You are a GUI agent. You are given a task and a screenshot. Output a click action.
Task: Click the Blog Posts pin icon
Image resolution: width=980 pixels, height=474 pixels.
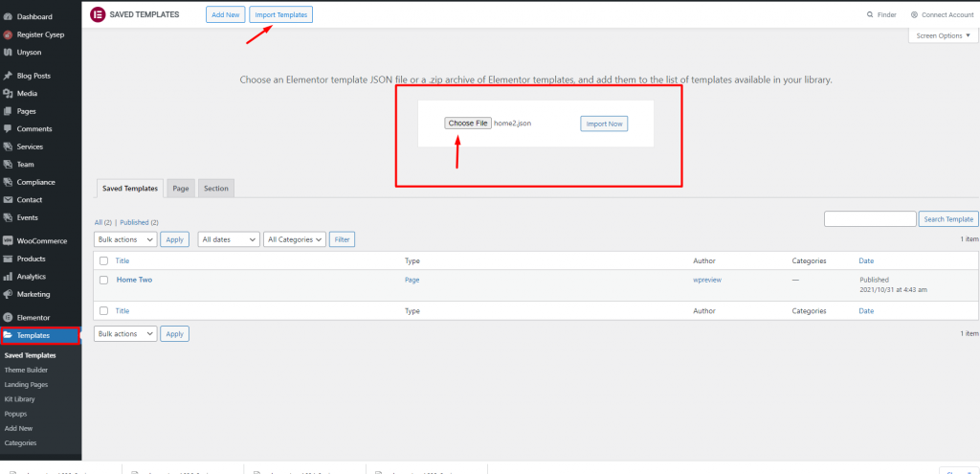click(x=8, y=76)
